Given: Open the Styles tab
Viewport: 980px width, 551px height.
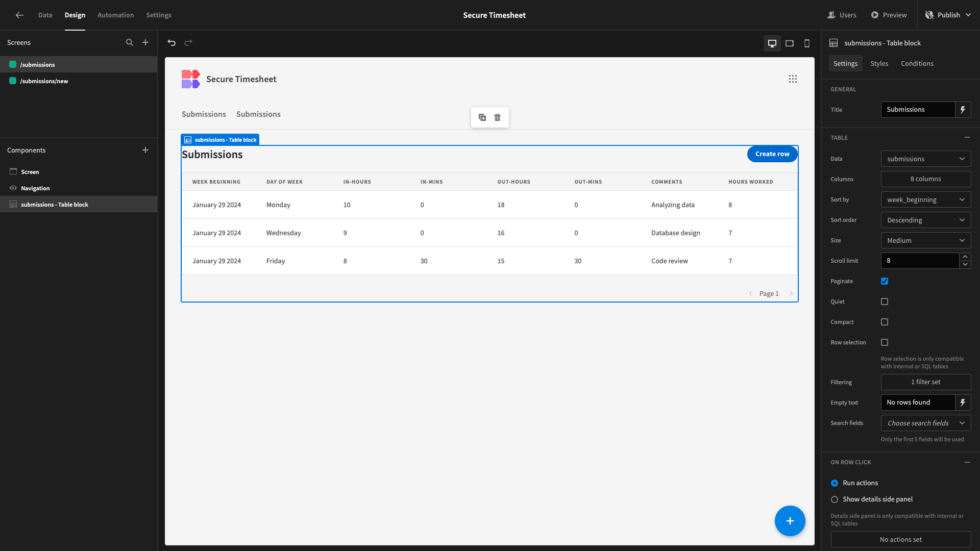Looking at the screenshot, I should [879, 64].
